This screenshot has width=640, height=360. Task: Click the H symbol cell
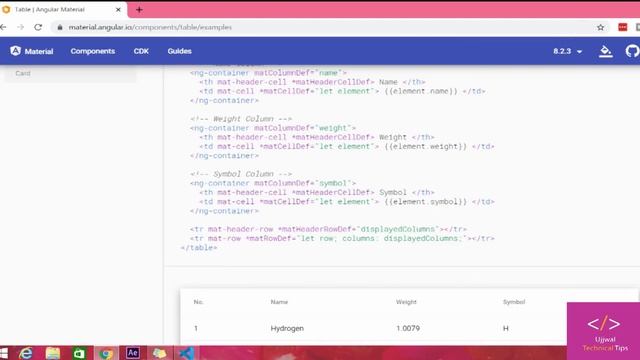pos(506,328)
